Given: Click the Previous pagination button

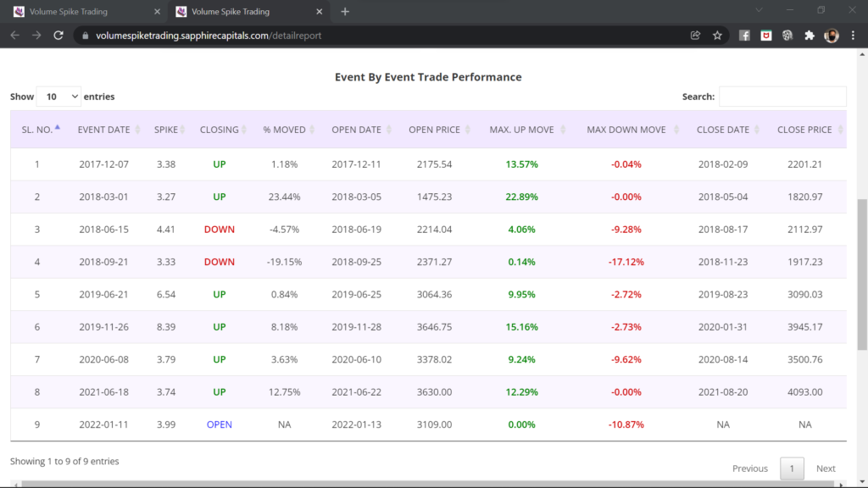Looking at the screenshot, I should [x=749, y=469].
